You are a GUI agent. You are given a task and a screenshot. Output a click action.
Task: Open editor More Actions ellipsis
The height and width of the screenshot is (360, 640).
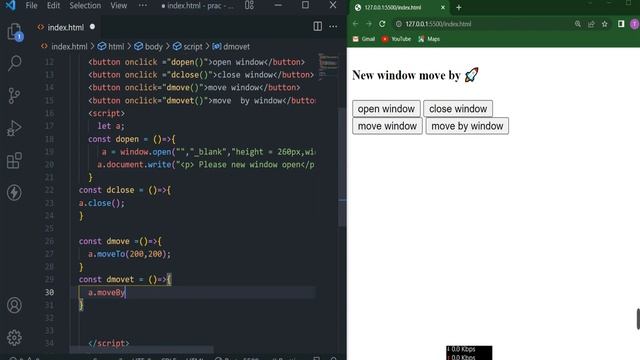pyautogui.click(x=333, y=26)
